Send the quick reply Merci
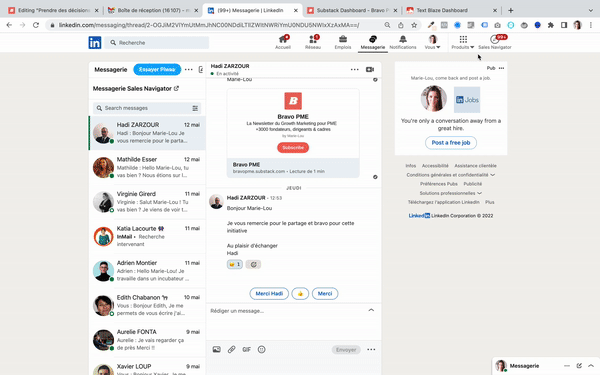Image resolution: width=600 pixels, height=375 pixels. (x=325, y=293)
